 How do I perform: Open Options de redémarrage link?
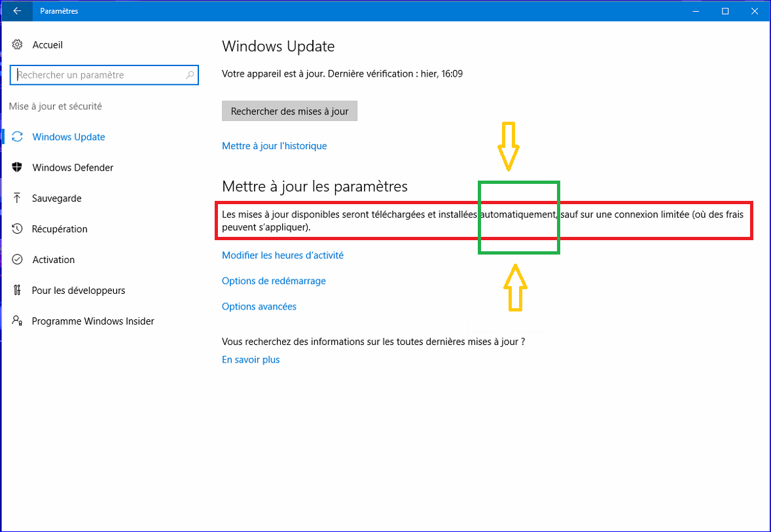(x=274, y=281)
